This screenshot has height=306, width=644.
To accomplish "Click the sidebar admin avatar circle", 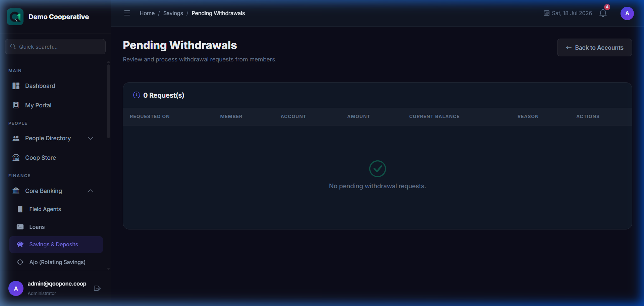I will tap(16, 289).
